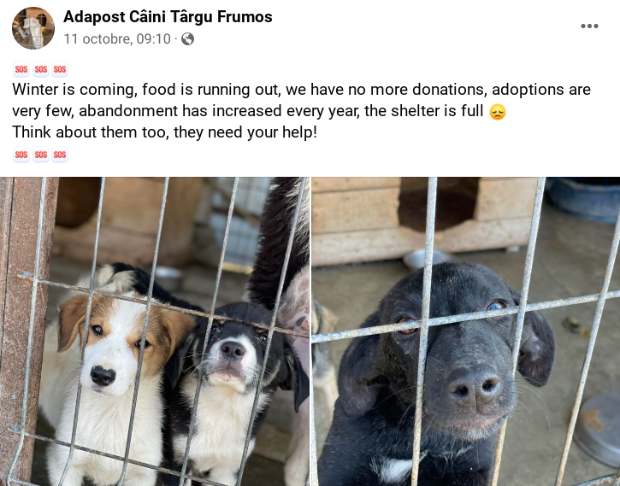The height and width of the screenshot is (486, 620).
Task: Open the post timestamp 11 octobre, 09:10
Action: tap(117, 39)
